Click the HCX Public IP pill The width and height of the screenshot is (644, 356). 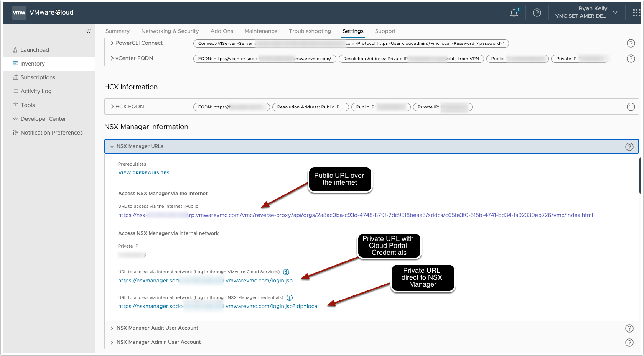381,107
